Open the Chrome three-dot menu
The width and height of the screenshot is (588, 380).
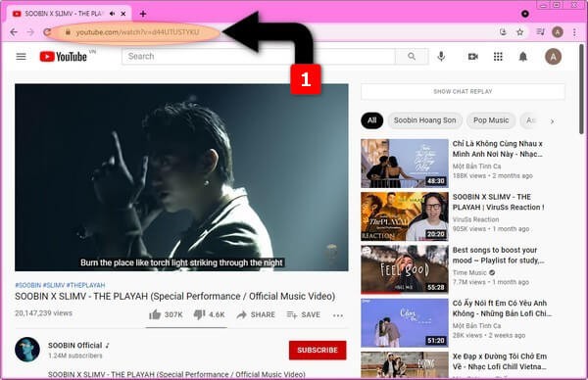(x=574, y=32)
